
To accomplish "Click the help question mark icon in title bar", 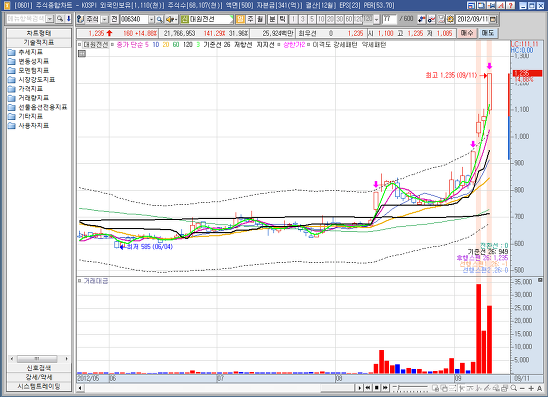I will [x=511, y=5].
